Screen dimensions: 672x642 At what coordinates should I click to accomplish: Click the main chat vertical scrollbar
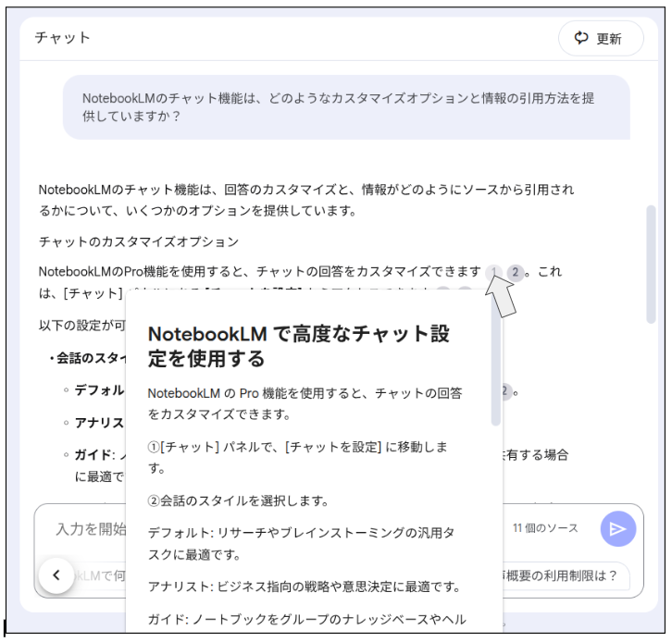click(651, 265)
